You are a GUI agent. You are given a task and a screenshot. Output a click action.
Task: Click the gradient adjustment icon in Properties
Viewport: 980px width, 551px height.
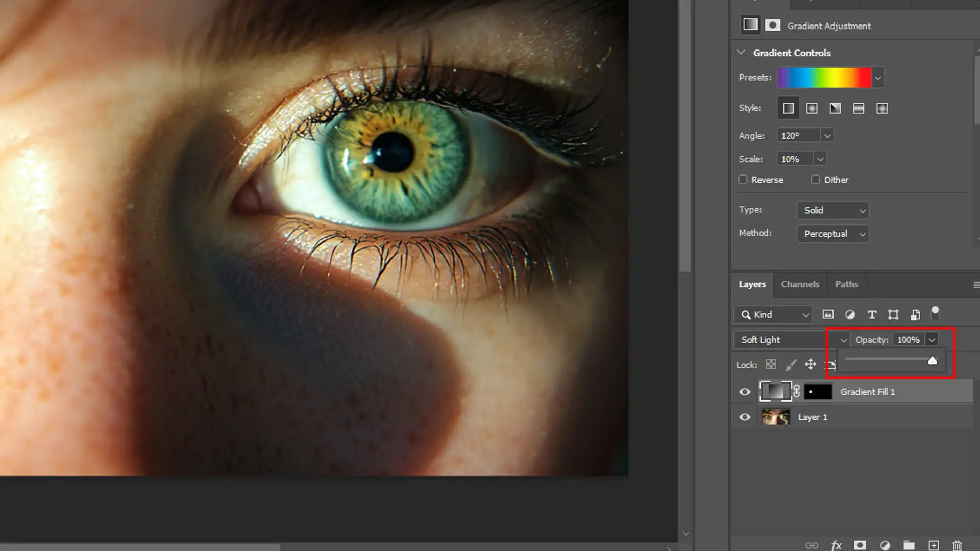point(750,25)
